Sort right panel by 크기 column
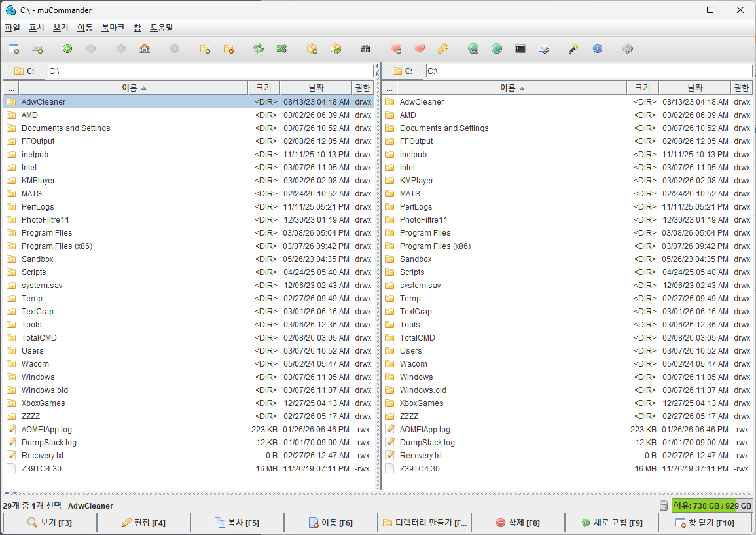This screenshot has width=756, height=535. (x=643, y=88)
